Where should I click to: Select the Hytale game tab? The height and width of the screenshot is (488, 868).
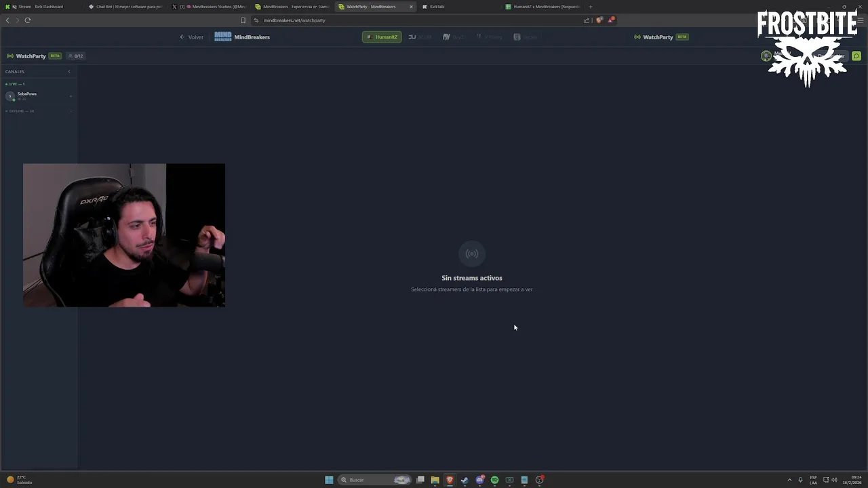pos(526,37)
